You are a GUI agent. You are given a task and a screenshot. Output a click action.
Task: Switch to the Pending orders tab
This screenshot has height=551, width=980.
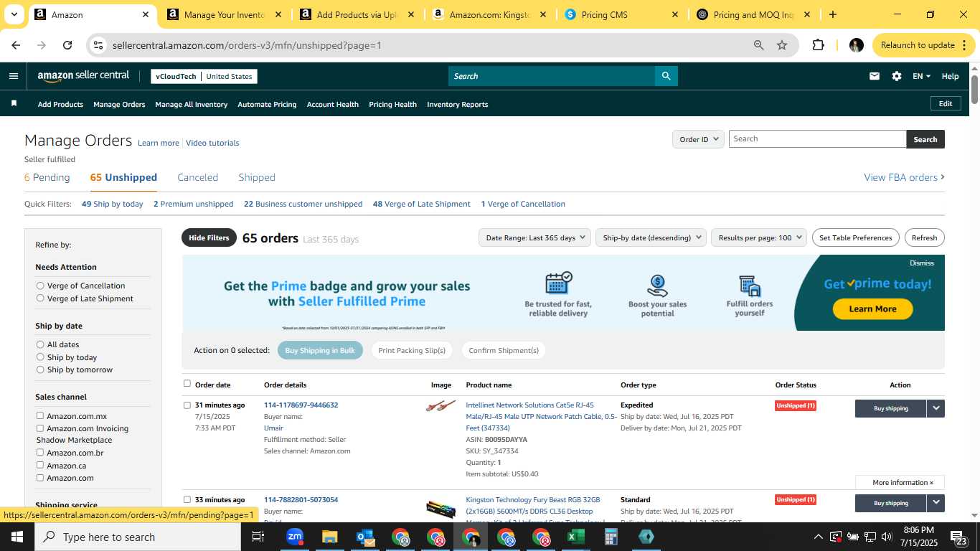(47, 177)
